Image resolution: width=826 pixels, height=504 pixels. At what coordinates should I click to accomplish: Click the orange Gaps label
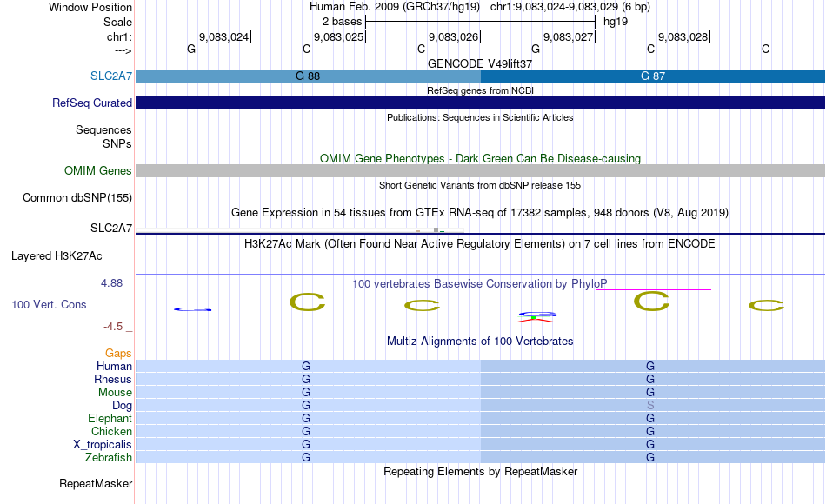[x=118, y=354]
